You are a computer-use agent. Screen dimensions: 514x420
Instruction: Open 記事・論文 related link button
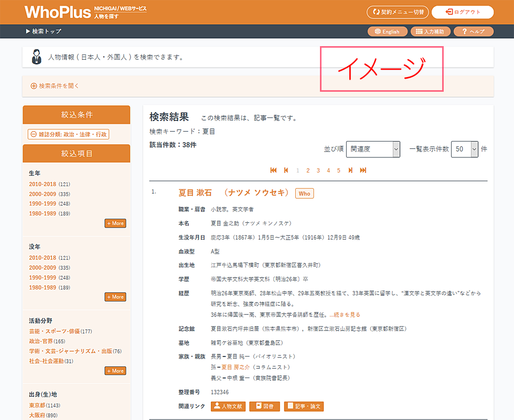click(304, 406)
